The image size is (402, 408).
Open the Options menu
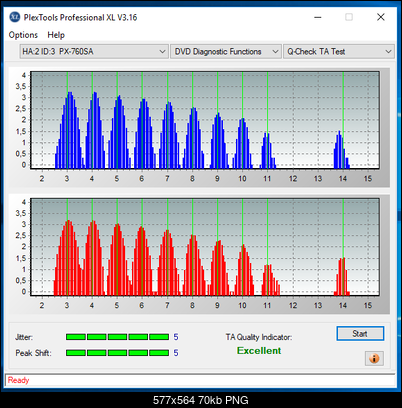23,35
